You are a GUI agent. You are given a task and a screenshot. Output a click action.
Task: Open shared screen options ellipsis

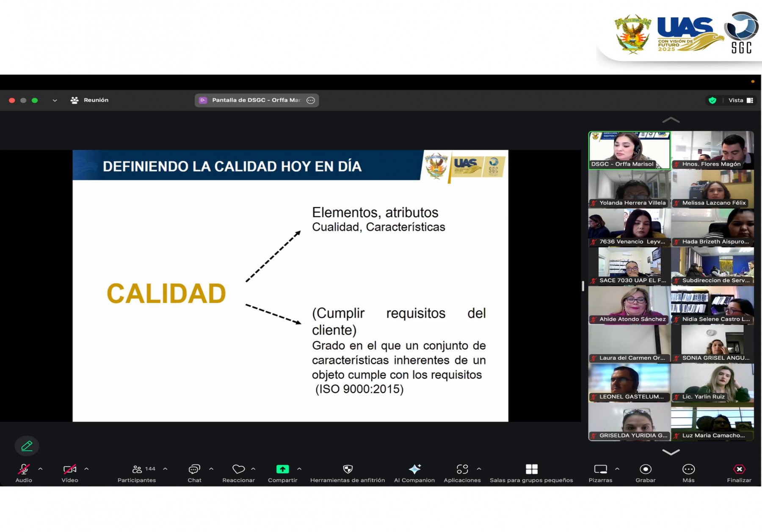(x=311, y=100)
